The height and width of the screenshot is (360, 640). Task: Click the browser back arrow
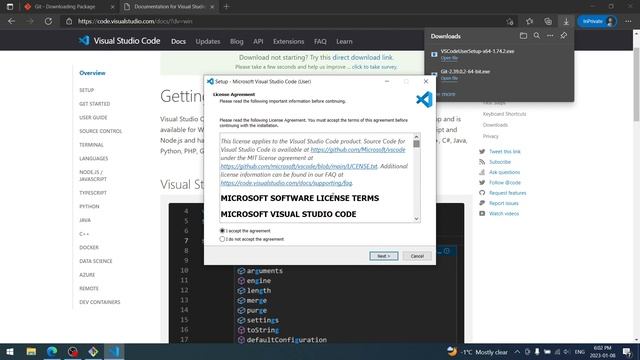tap(11, 21)
